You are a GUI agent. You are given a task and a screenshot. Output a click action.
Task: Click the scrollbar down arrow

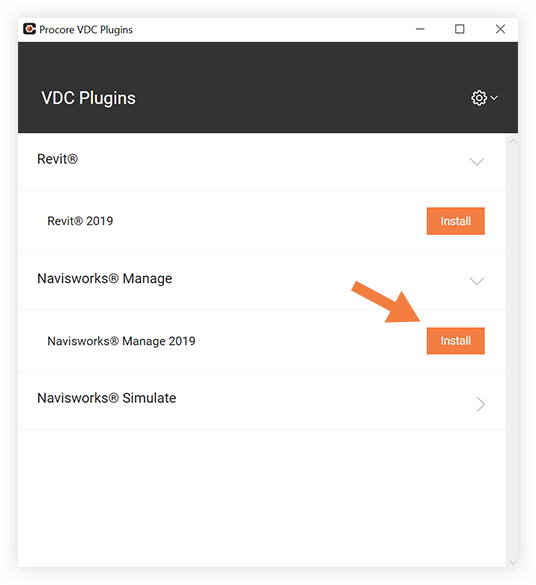pos(513,563)
